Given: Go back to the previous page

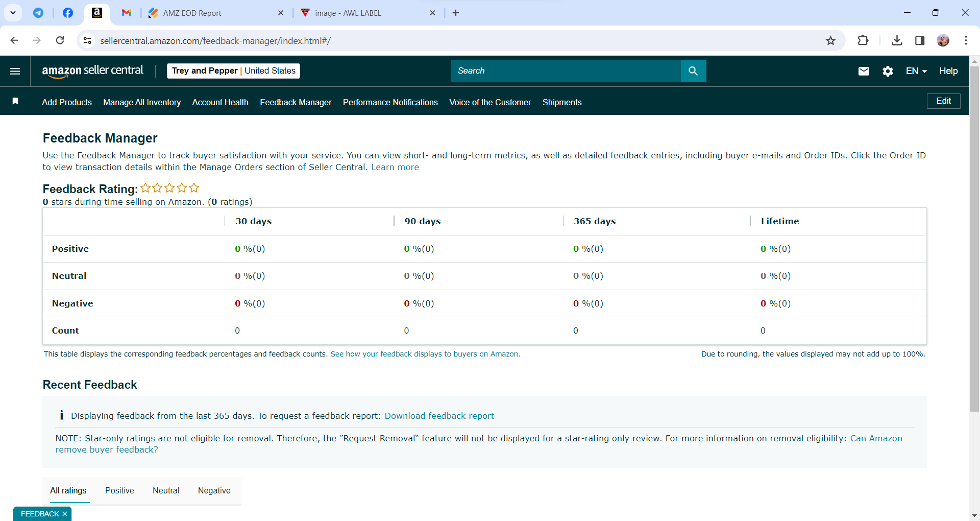Looking at the screenshot, I should tap(14, 40).
